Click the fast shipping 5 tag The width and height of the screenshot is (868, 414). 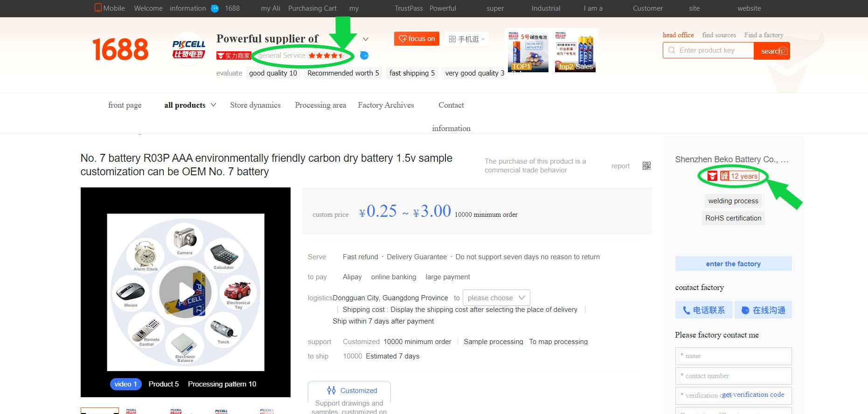pos(412,73)
